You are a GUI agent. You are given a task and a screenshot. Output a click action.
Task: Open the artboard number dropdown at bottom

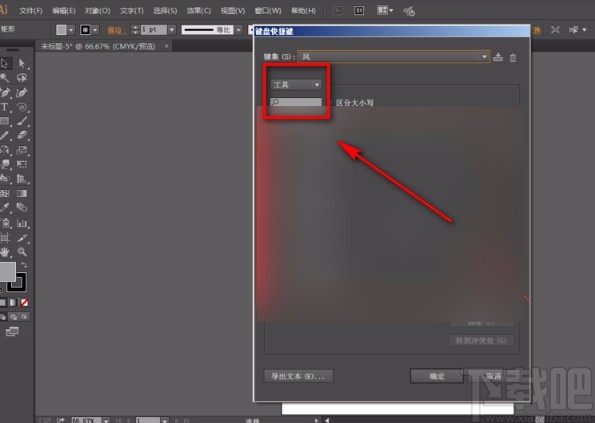tap(164, 420)
